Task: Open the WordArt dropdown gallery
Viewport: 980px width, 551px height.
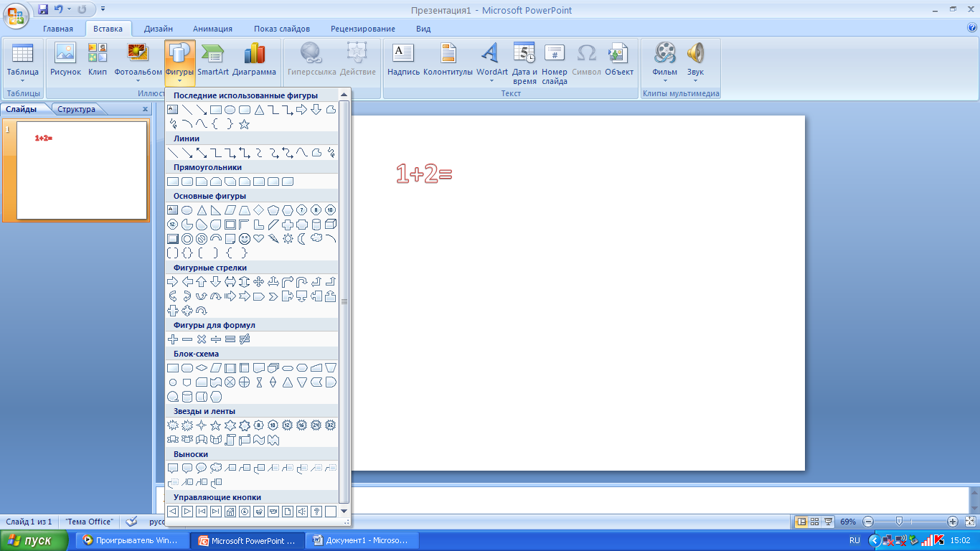Action: click(491, 80)
